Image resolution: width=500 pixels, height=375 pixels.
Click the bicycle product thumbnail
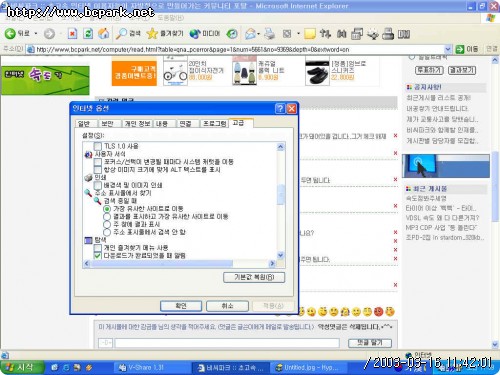pyautogui.click(x=175, y=73)
